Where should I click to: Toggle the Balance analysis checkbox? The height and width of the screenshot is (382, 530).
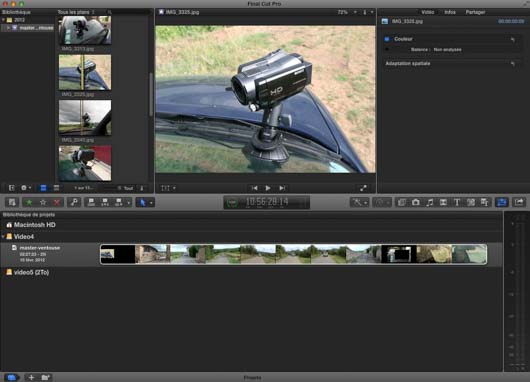tap(387, 49)
